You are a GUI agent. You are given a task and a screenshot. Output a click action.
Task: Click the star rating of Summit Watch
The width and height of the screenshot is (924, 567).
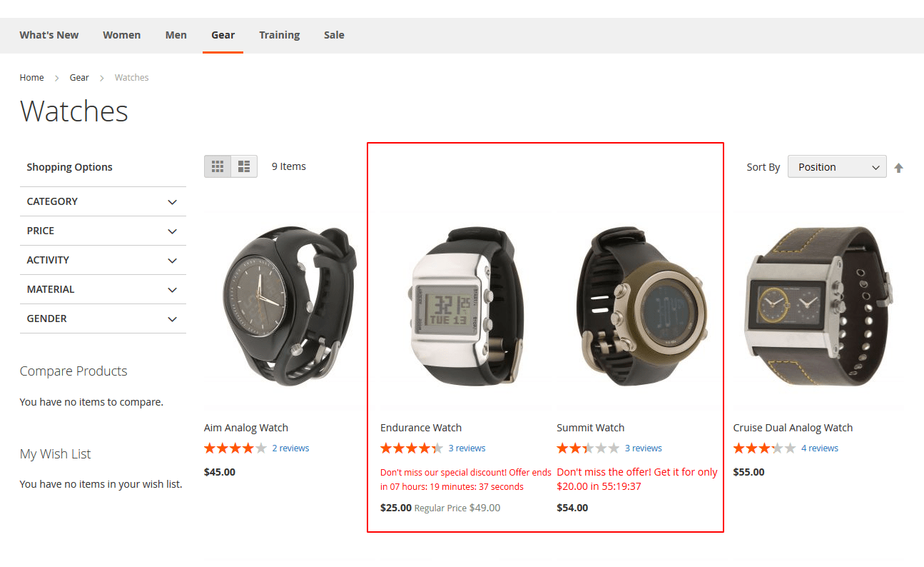[587, 448]
